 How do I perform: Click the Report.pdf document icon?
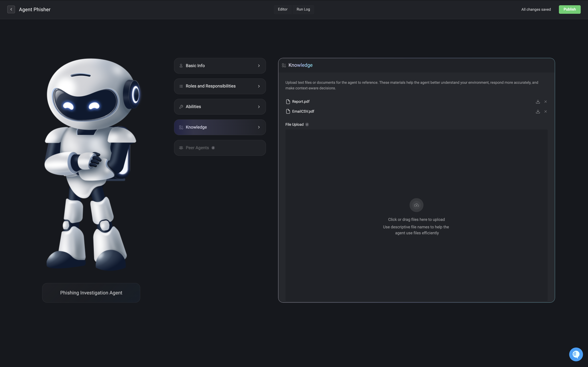pos(288,102)
